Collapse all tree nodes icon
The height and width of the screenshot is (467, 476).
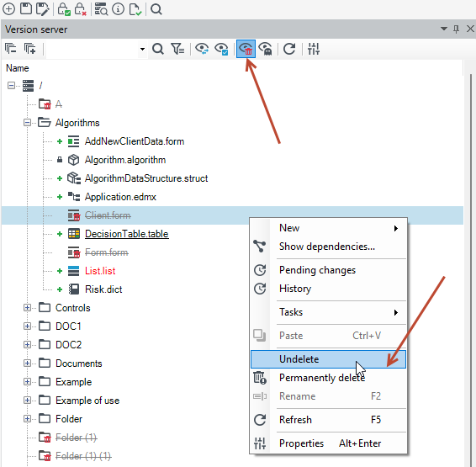[11, 49]
